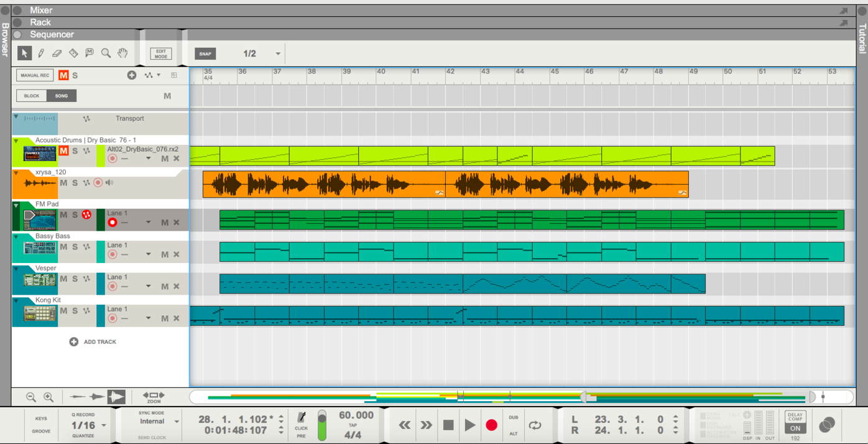This screenshot has width=868, height=444.
Task: Open the snap value 1/2 dropdown
Action: 278,54
